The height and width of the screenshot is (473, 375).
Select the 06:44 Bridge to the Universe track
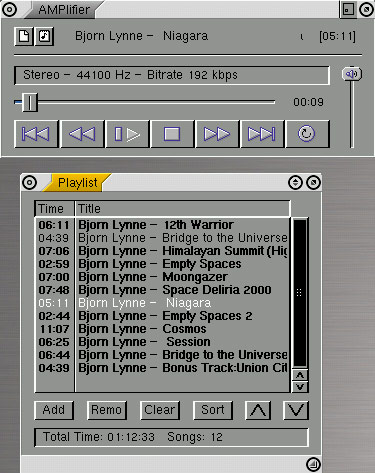tap(162, 355)
